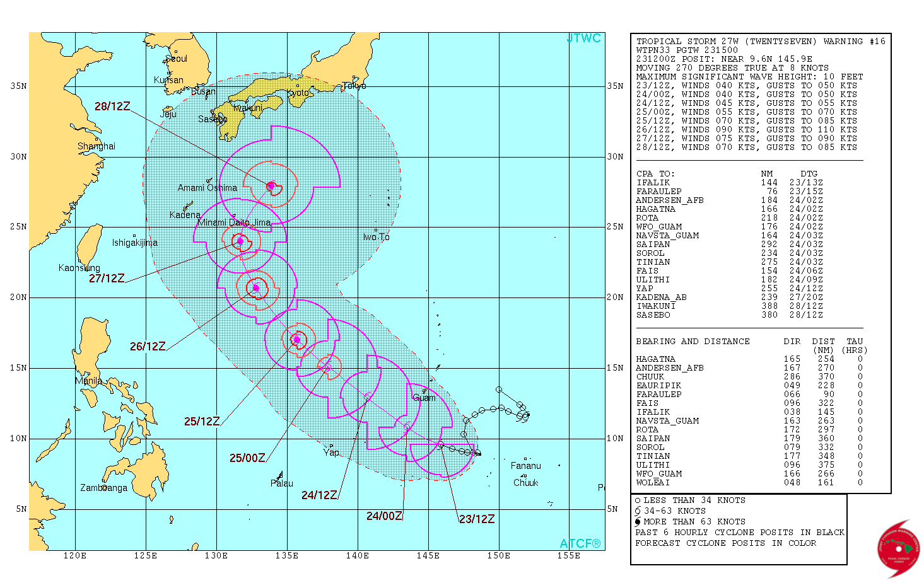Click 'PAST 6 HOURLY CYCLONE POSITS IN BLACK' text

(x=740, y=533)
